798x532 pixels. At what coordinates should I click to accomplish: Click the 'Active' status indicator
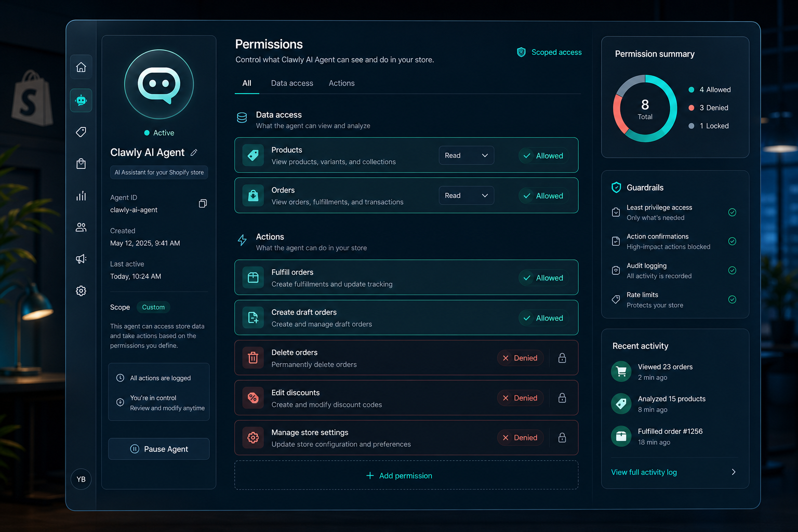(x=159, y=133)
